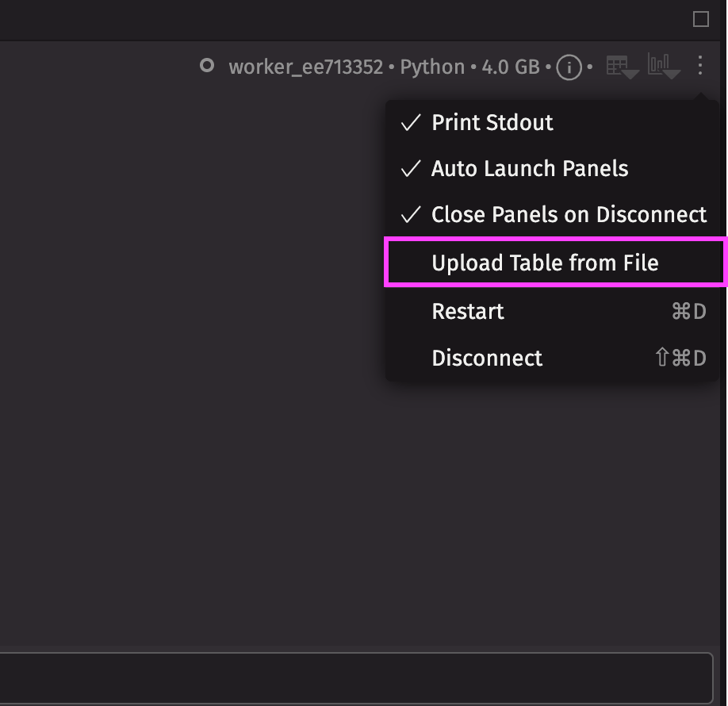Click the three-dot console options icon
This screenshot has height=706, width=728.
click(699, 66)
